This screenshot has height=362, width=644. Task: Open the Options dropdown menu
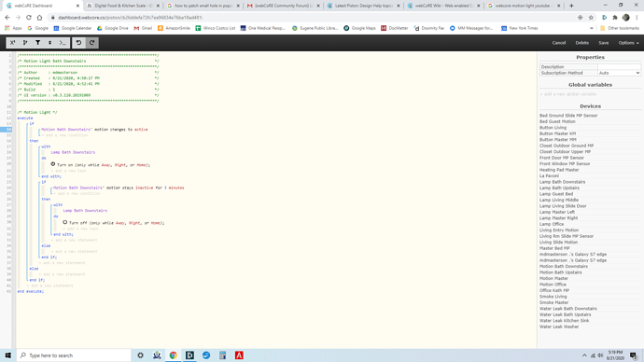[x=628, y=43]
